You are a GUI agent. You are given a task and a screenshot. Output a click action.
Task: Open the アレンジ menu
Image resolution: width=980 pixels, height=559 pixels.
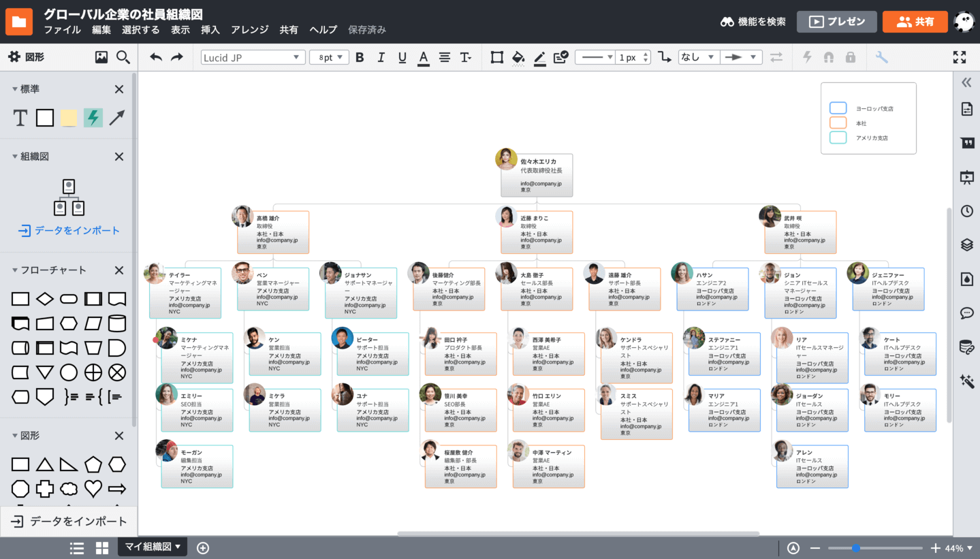click(x=249, y=29)
